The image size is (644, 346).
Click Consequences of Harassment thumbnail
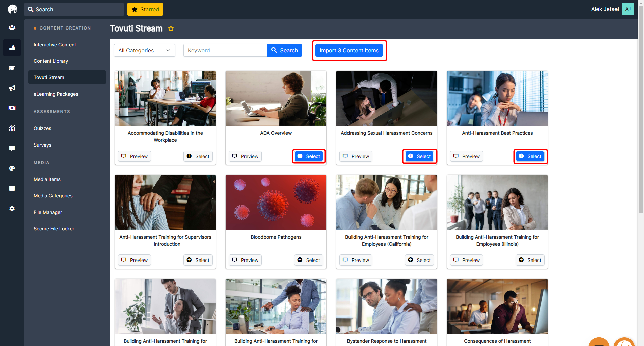coord(497,306)
